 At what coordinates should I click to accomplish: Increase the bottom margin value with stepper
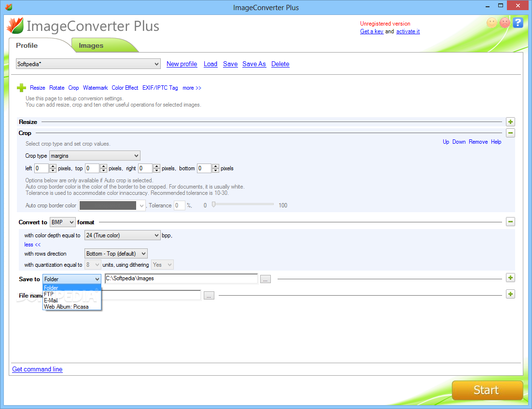pyautogui.click(x=215, y=166)
